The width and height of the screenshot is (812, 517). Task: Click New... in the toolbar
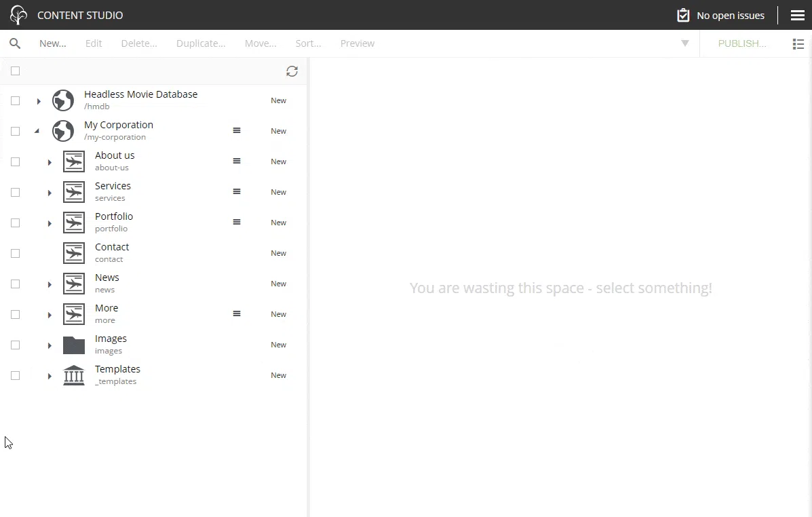tap(53, 43)
